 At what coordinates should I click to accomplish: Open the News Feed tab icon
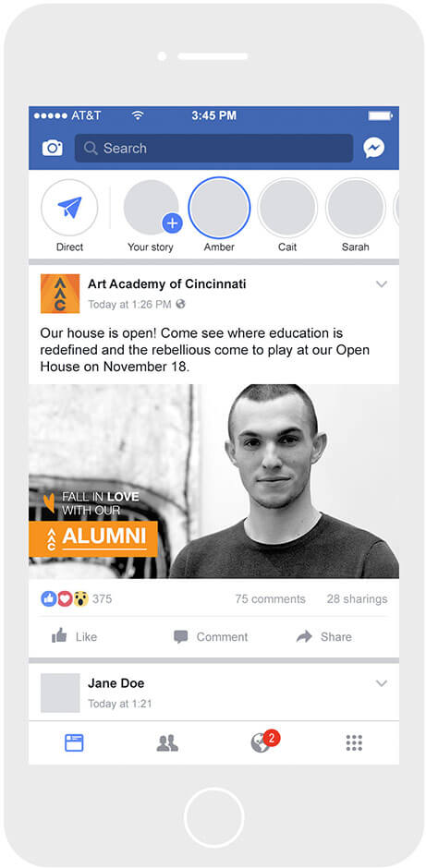click(x=74, y=743)
